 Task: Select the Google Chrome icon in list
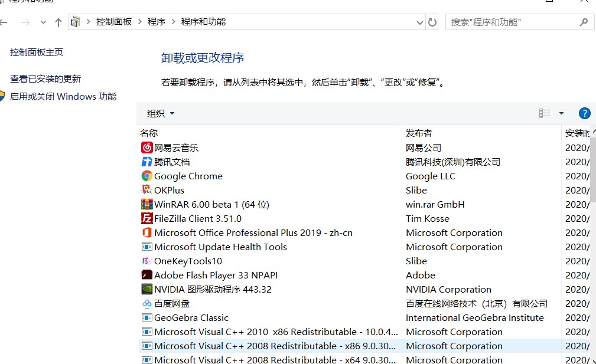[x=146, y=176]
